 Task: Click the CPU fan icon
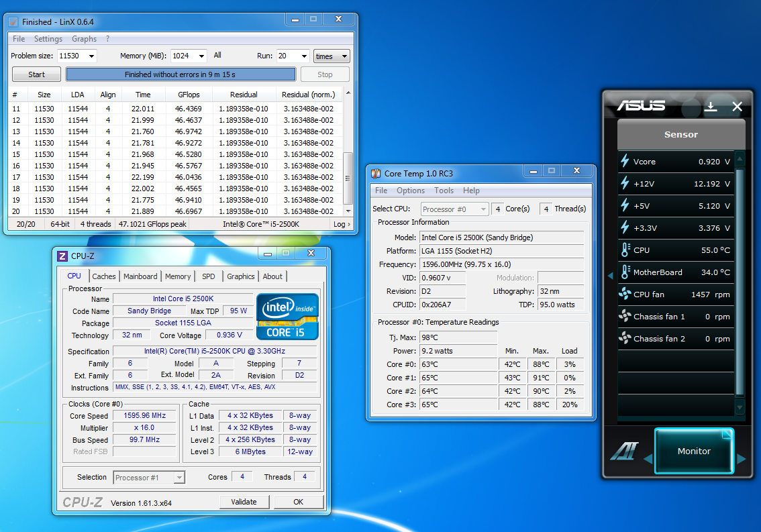[x=625, y=294]
